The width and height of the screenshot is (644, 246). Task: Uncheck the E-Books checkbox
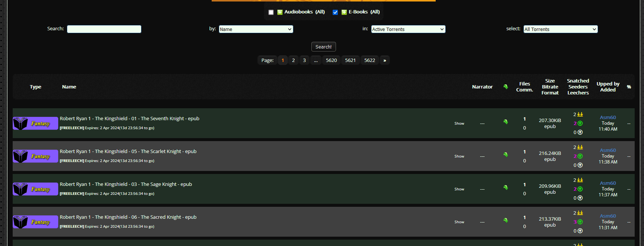[335, 12]
